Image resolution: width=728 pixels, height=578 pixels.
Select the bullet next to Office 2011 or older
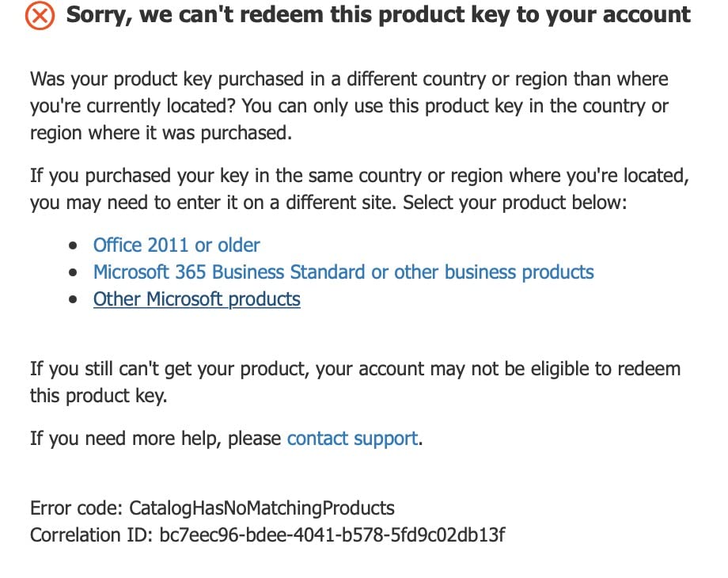74,245
